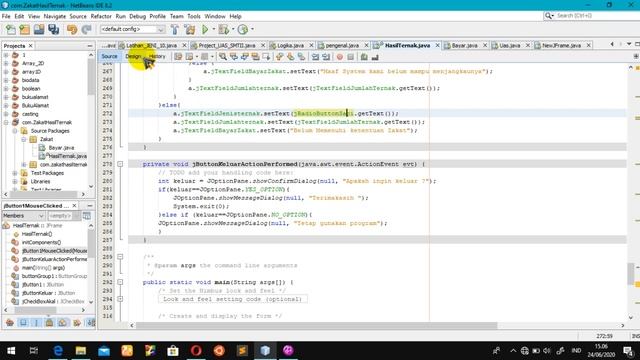Click the Find Next Occurrence editor icon
Image resolution: width=640 pixels, height=360 pixels.
pos(244,57)
